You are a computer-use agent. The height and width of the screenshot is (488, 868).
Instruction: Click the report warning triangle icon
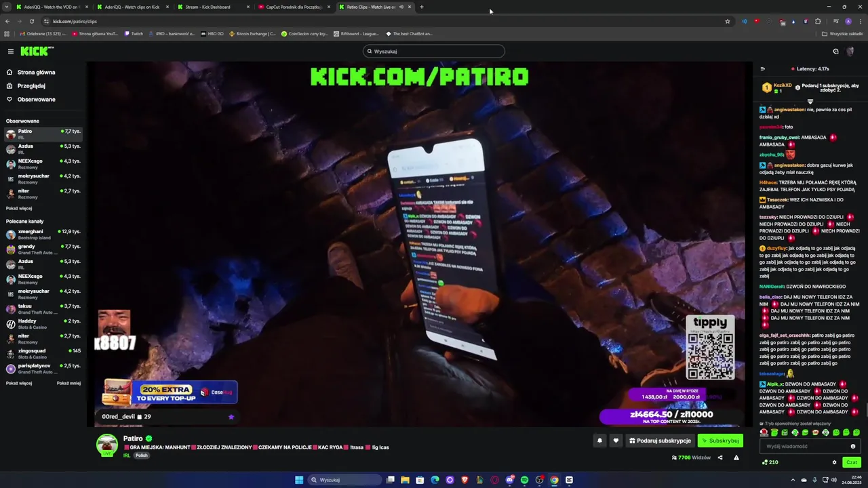(x=736, y=457)
